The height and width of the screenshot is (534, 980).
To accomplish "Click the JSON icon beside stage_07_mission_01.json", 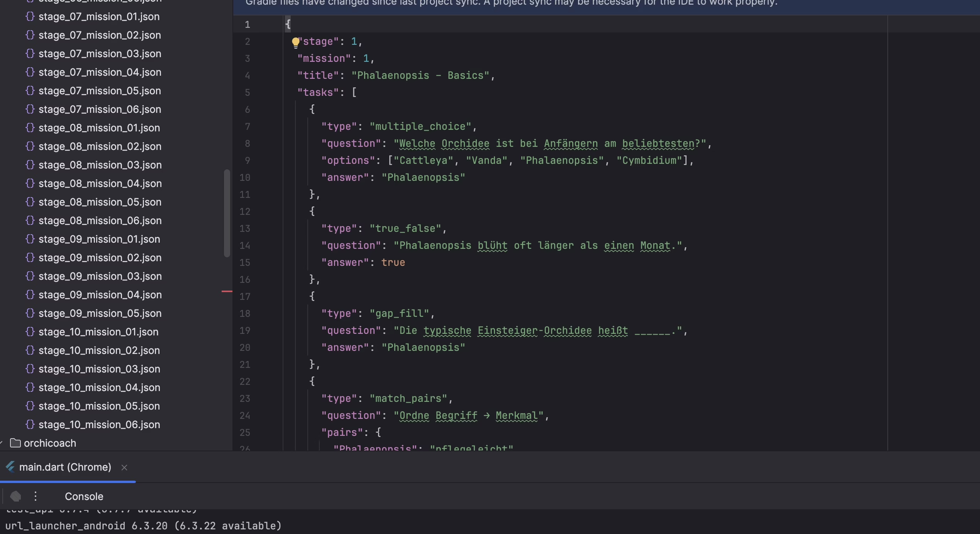I will click(31, 17).
